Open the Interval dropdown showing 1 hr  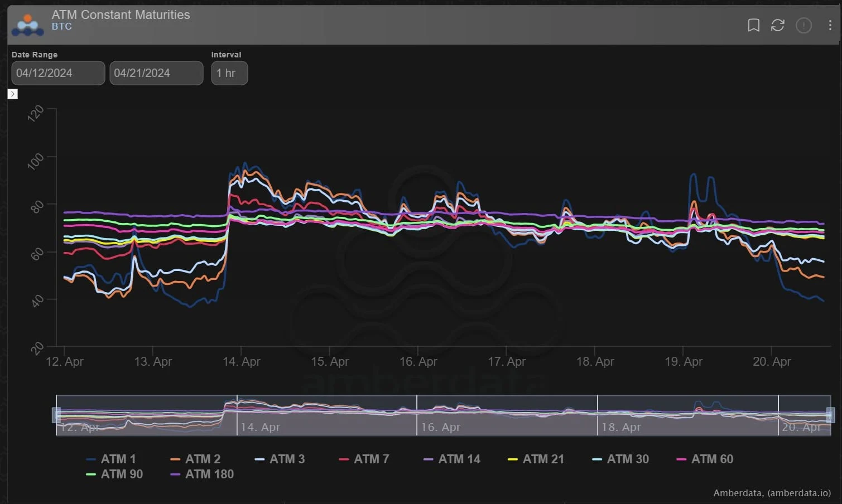coord(229,73)
